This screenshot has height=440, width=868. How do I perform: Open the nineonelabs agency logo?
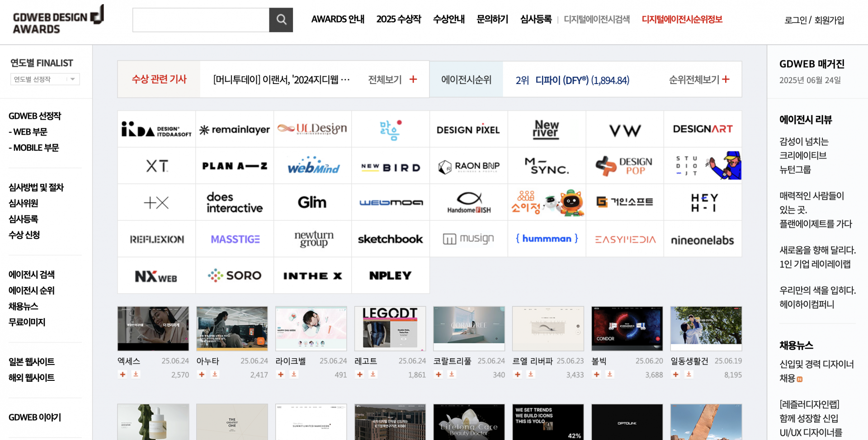click(703, 239)
